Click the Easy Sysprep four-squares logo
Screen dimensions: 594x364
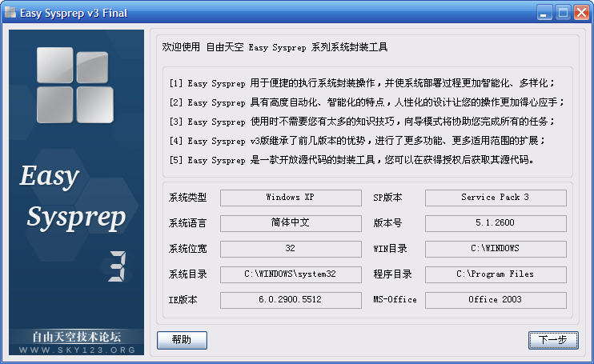tap(75, 85)
